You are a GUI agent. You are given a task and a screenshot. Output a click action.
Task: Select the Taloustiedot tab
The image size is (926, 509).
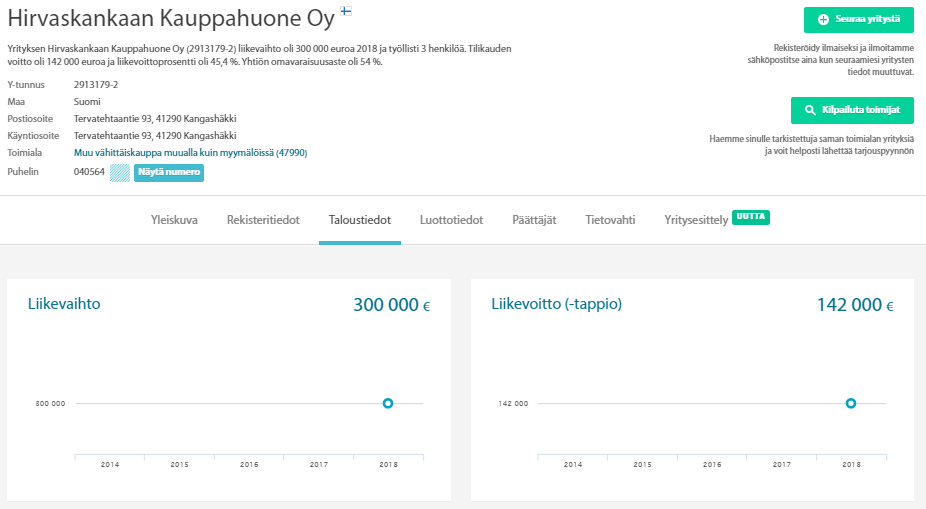point(360,220)
